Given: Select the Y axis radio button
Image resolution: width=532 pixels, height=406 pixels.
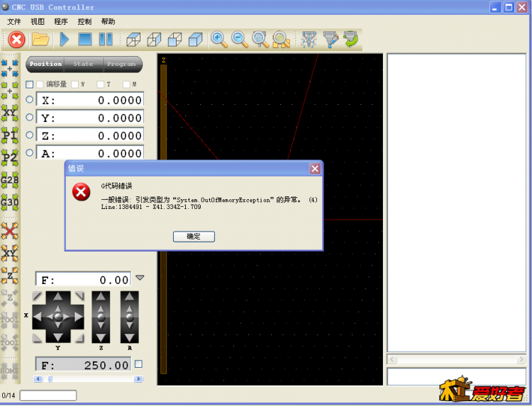Looking at the screenshot, I should coord(30,117).
